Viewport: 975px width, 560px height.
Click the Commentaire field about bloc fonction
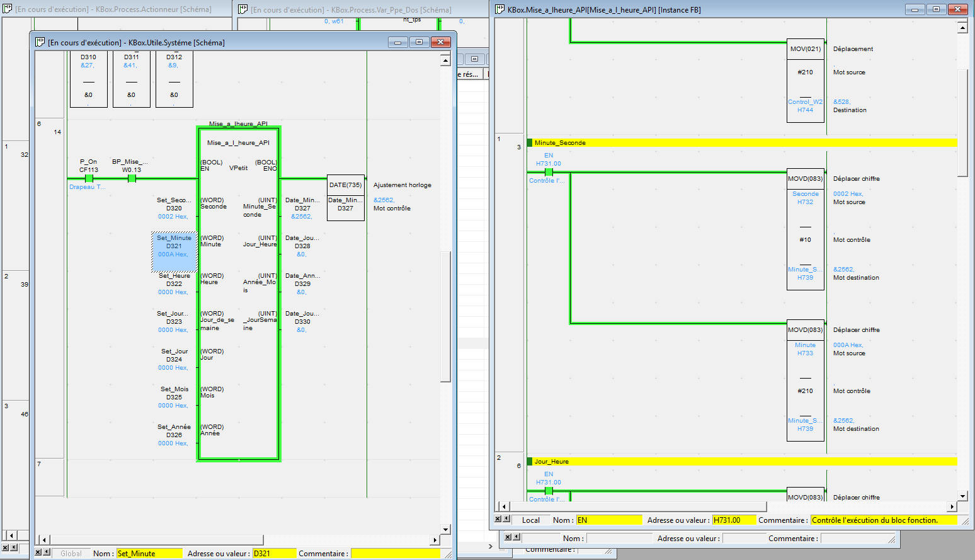pos(882,520)
